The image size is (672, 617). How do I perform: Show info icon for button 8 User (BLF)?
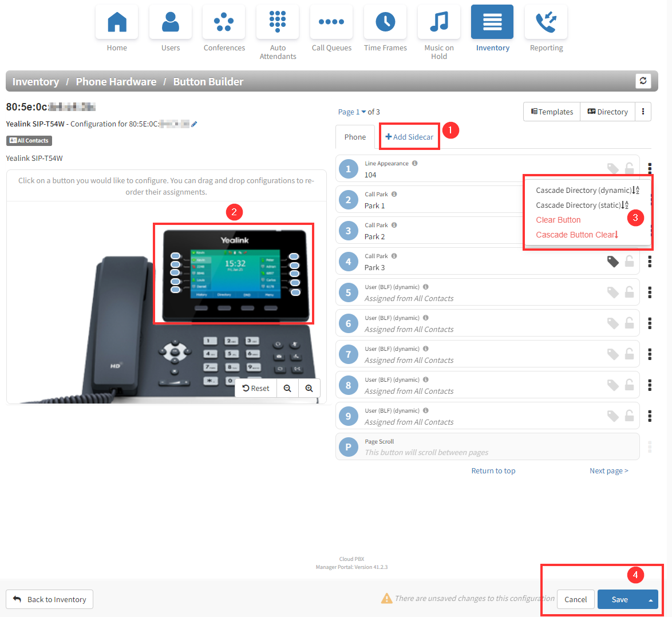tap(425, 379)
